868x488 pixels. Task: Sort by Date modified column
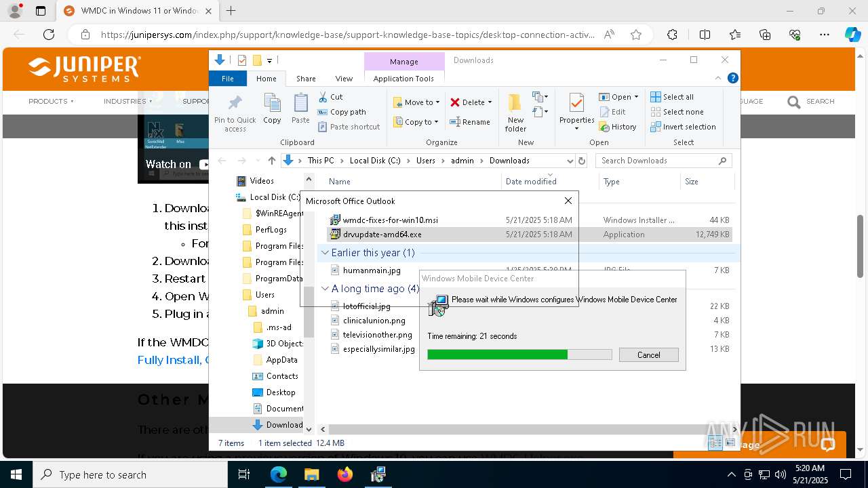531,182
